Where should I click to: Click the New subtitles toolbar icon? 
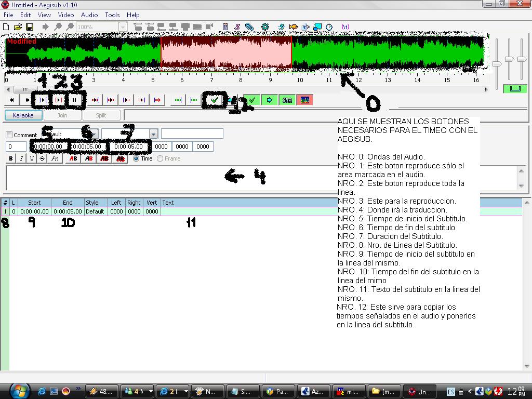[x=6, y=27]
